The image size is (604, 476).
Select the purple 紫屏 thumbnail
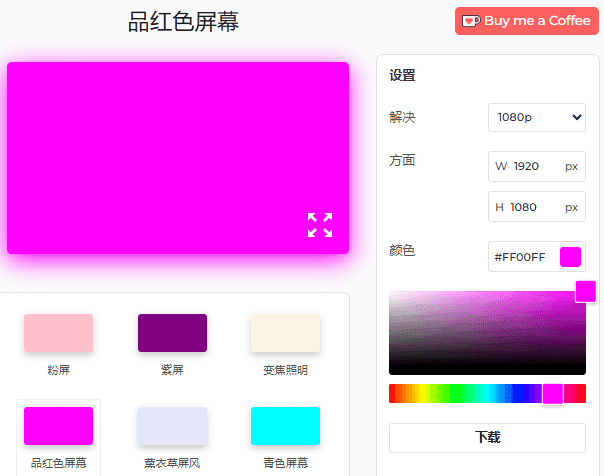pyautogui.click(x=172, y=333)
